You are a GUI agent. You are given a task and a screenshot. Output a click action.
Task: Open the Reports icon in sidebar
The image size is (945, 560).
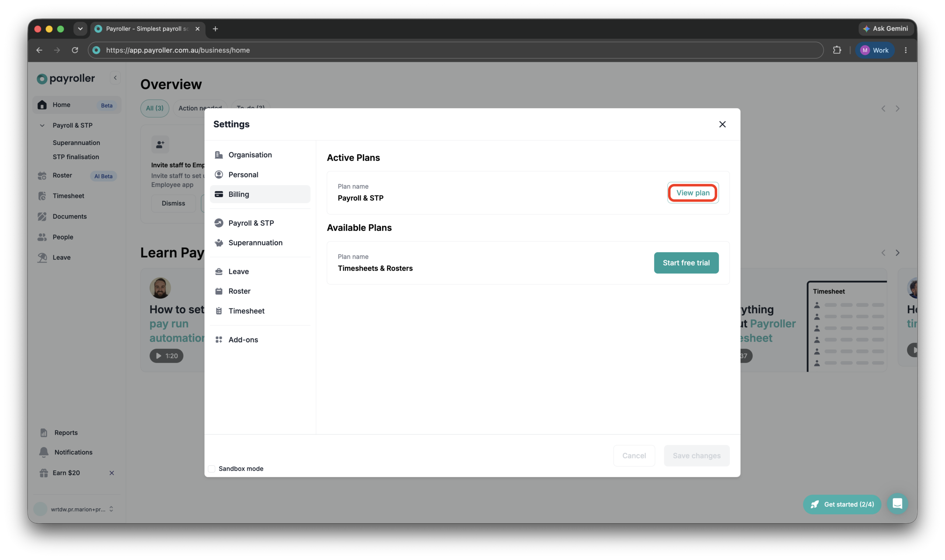click(44, 433)
